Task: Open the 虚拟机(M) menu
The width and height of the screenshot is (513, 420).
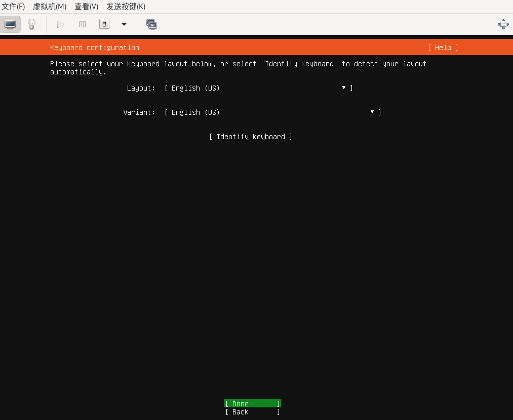Action: (x=50, y=7)
